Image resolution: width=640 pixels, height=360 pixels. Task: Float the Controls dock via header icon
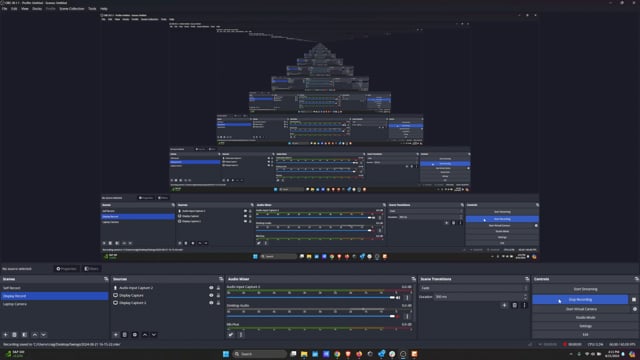[x=636, y=279]
